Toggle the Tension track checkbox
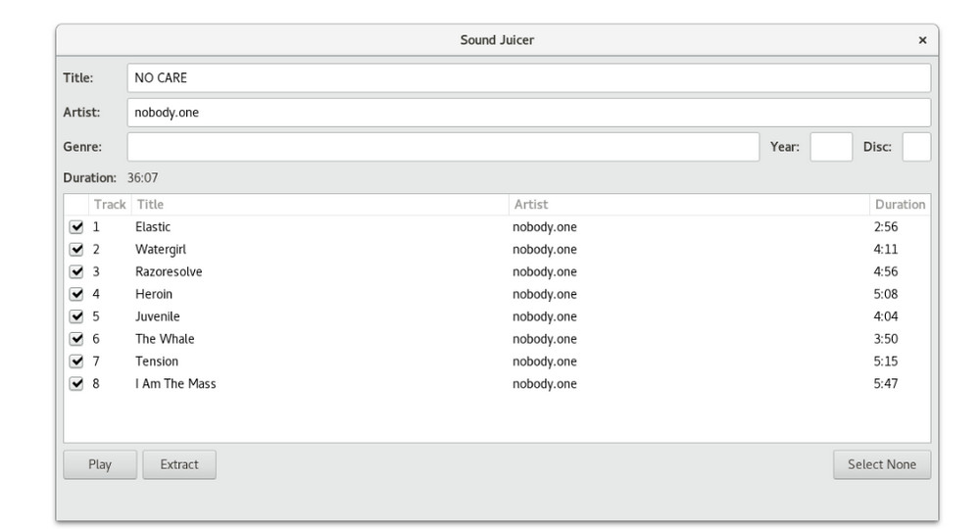 click(x=76, y=362)
